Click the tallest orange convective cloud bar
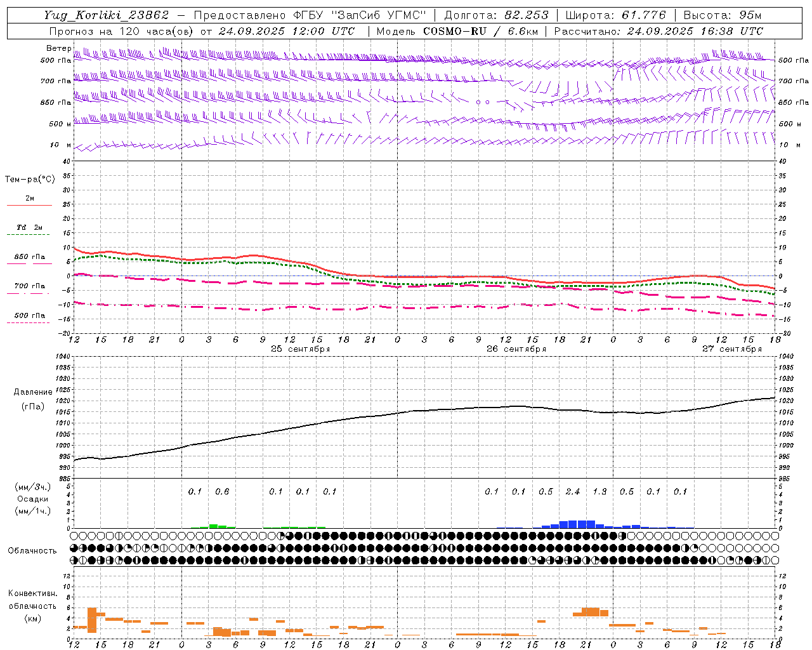 pos(92,620)
